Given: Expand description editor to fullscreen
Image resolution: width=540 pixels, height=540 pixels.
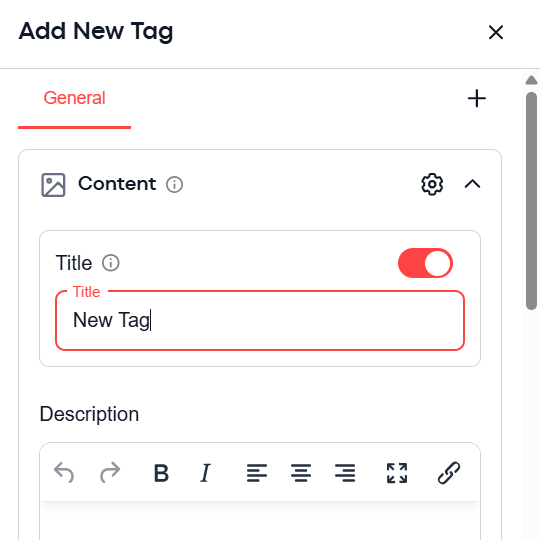Looking at the screenshot, I should click(397, 473).
